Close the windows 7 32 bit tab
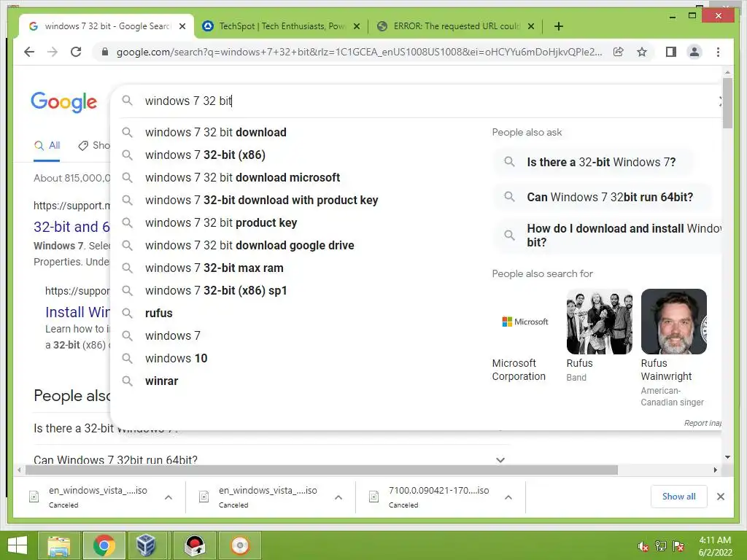The height and width of the screenshot is (560, 747). (x=182, y=27)
